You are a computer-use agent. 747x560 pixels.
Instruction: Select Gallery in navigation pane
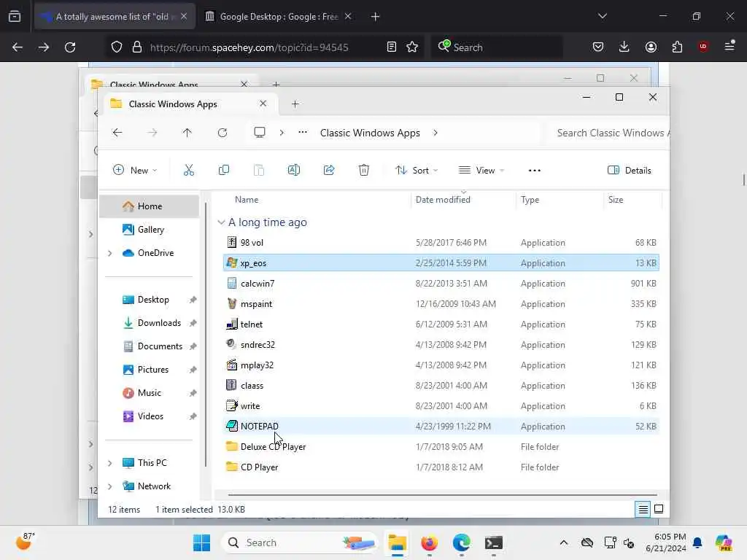[x=149, y=230]
